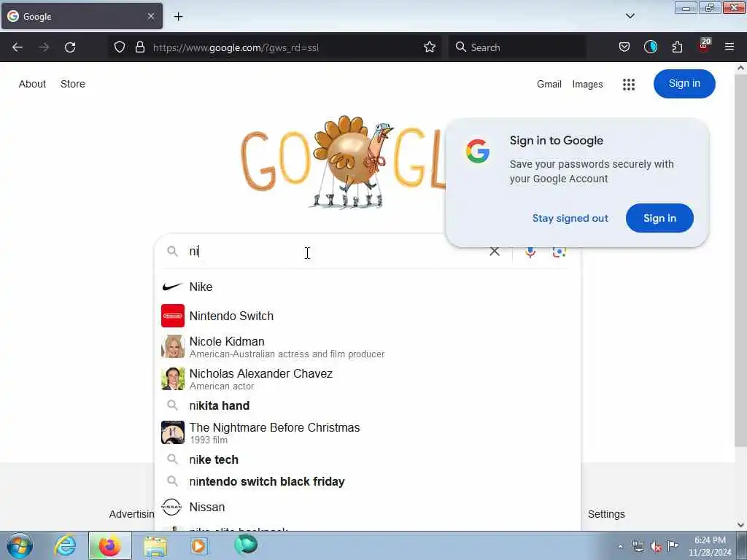Viewport: 747px width, 560px height.
Task: Open the Store link
Action: click(73, 84)
